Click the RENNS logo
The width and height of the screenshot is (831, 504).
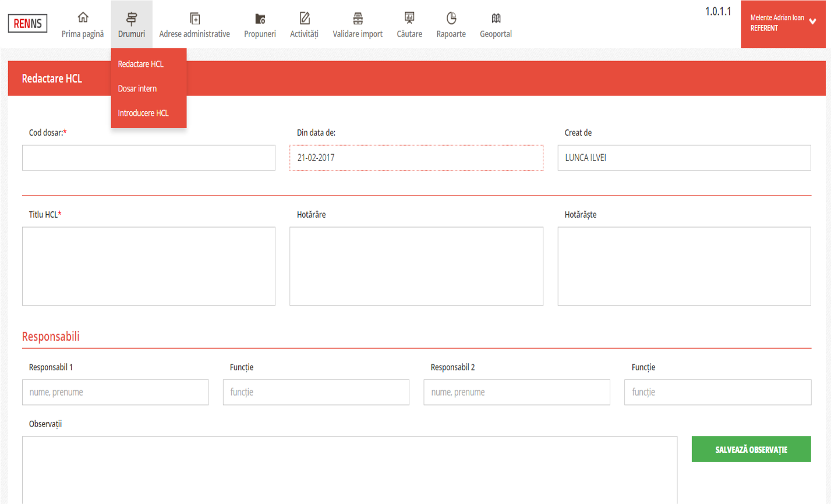(27, 24)
